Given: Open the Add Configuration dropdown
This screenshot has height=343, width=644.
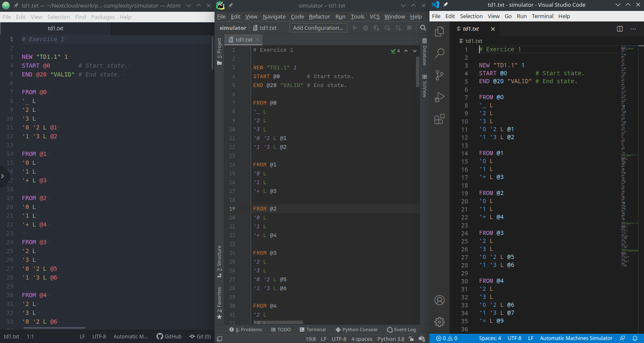Looking at the screenshot, I should 318,28.
